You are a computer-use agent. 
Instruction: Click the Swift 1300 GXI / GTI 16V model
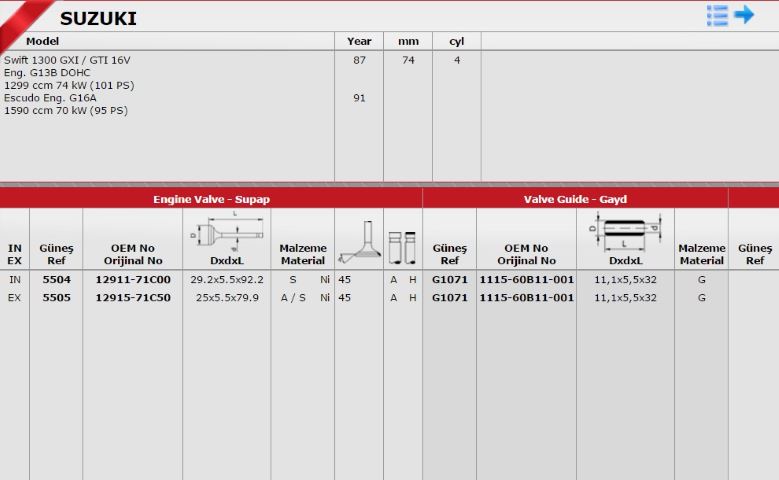(x=67, y=60)
